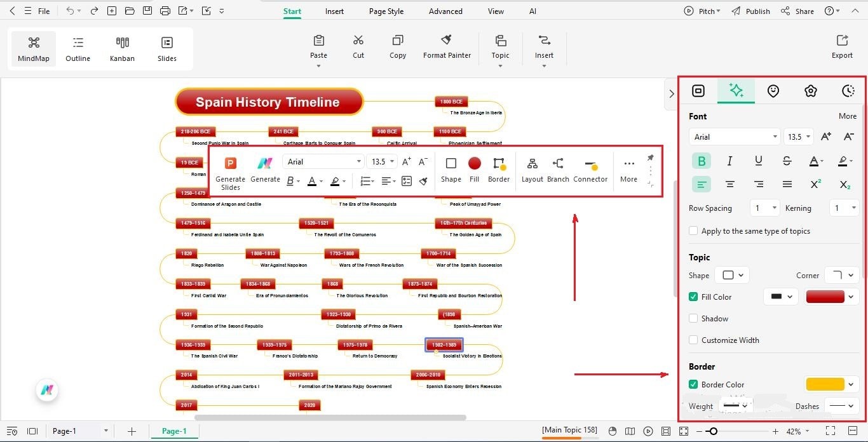Enable the Shadow option for the topic
The height and width of the screenshot is (442, 868).
pyautogui.click(x=693, y=318)
